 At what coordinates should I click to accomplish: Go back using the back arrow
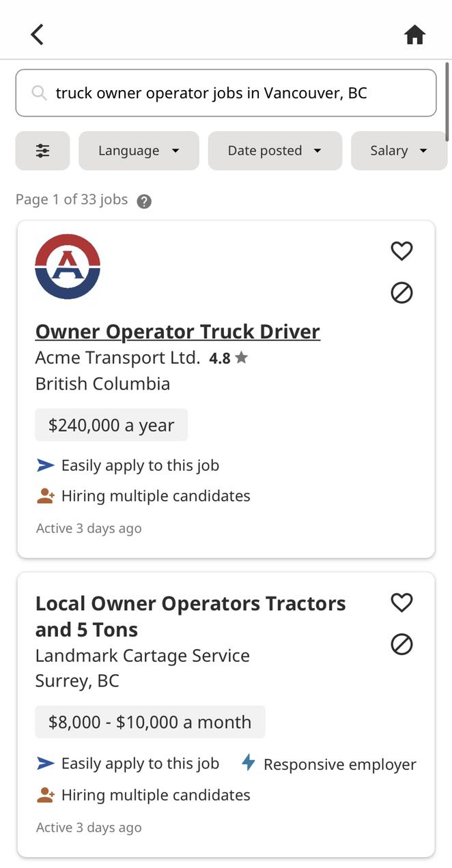38,34
